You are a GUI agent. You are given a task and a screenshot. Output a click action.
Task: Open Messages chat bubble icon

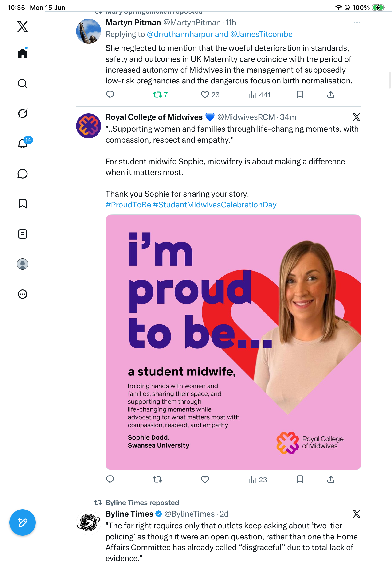click(23, 174)
